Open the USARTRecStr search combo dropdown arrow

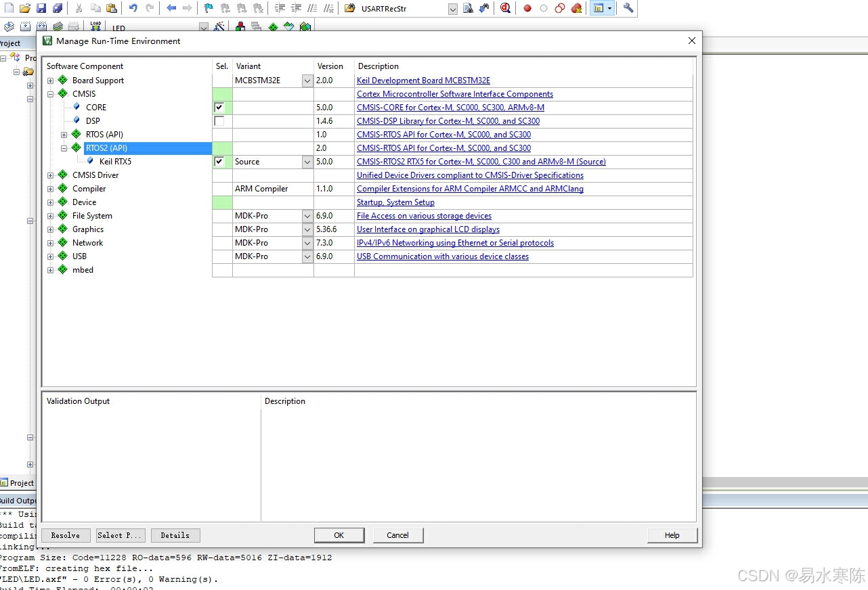452,9
